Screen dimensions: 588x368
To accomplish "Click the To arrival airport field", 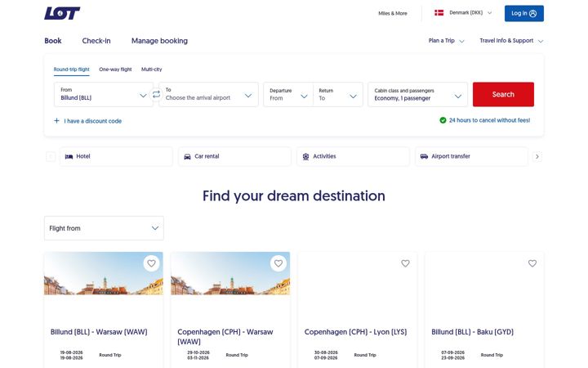I will point(208,95).
